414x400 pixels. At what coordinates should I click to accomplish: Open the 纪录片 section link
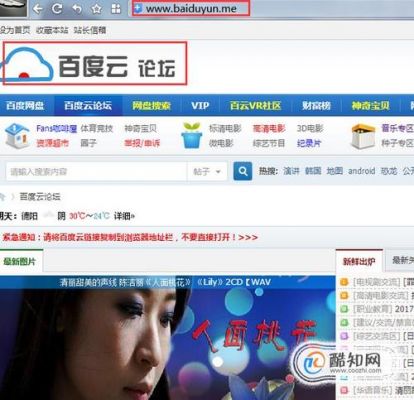(x=309, y=143)
